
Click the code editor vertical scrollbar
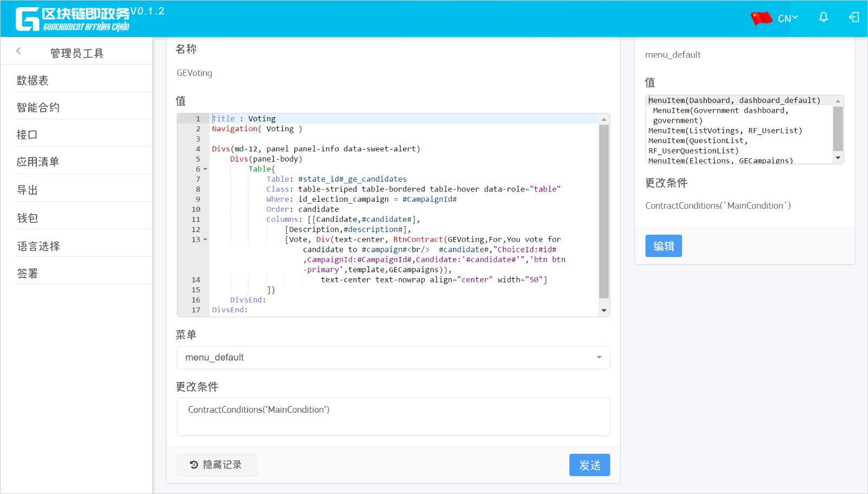(x=604, y=211)
